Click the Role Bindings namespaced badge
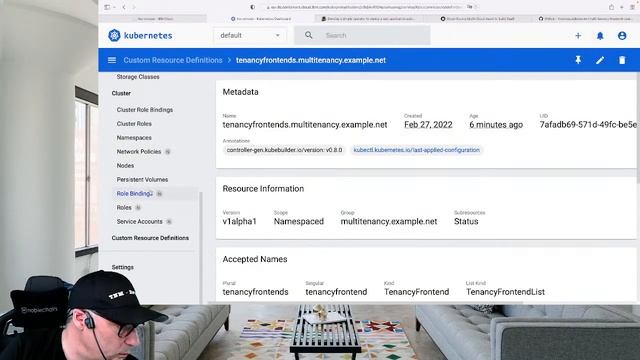This screenshot has width=640, height=360. click(x=160, y=194)
